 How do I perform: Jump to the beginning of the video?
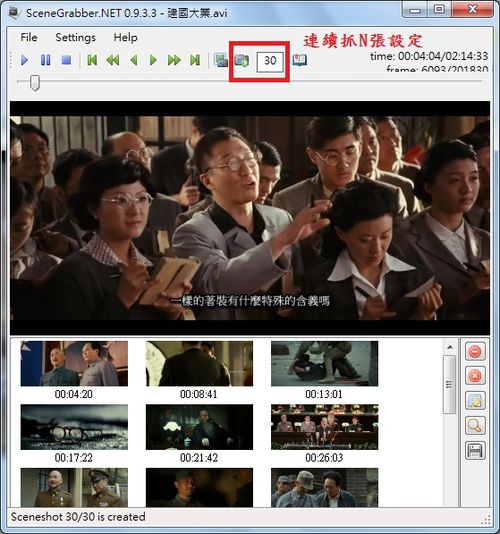click(x=92, y=60)
